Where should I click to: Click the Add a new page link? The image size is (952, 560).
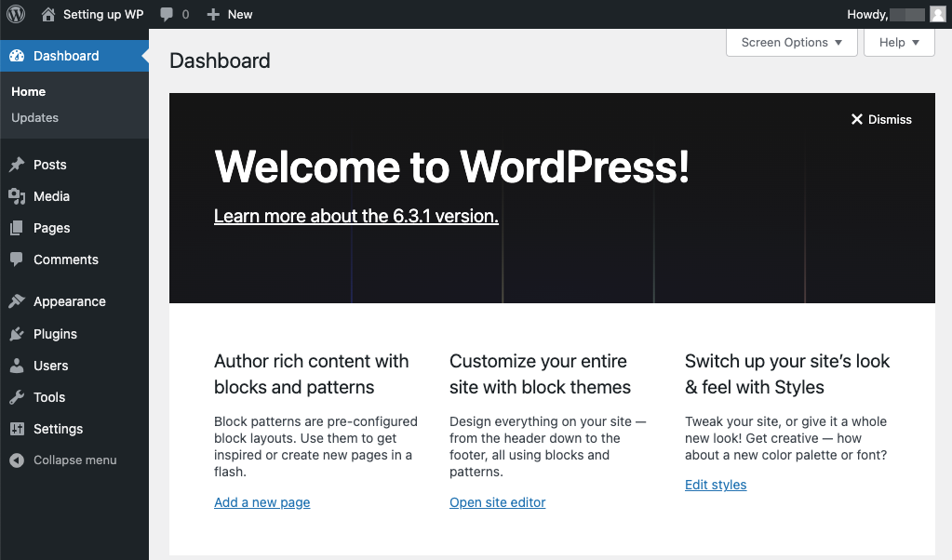(261, 502)
